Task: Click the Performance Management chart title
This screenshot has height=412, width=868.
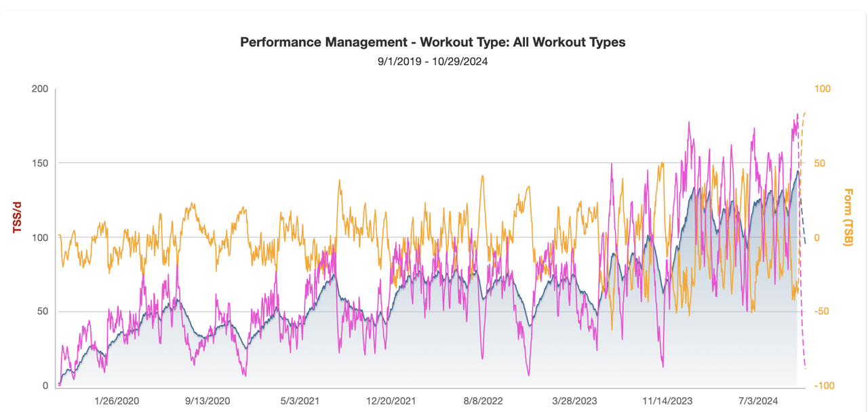Action: (x=433, y=42)
